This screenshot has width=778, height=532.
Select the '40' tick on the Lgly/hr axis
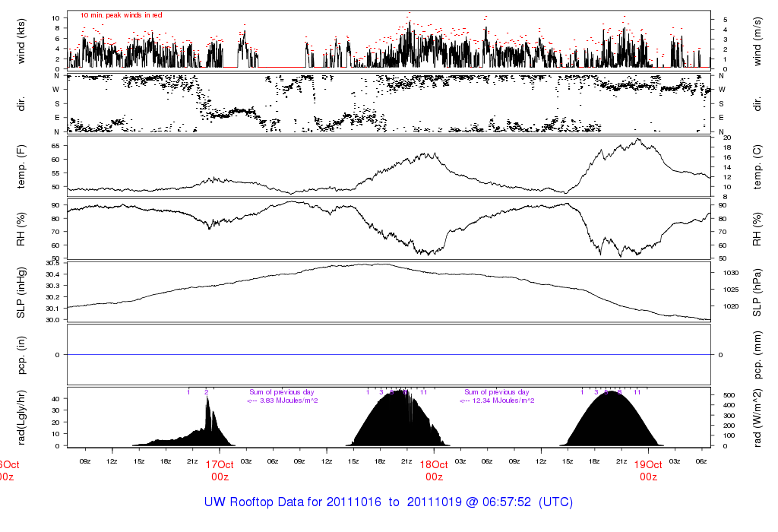(55, 398)
